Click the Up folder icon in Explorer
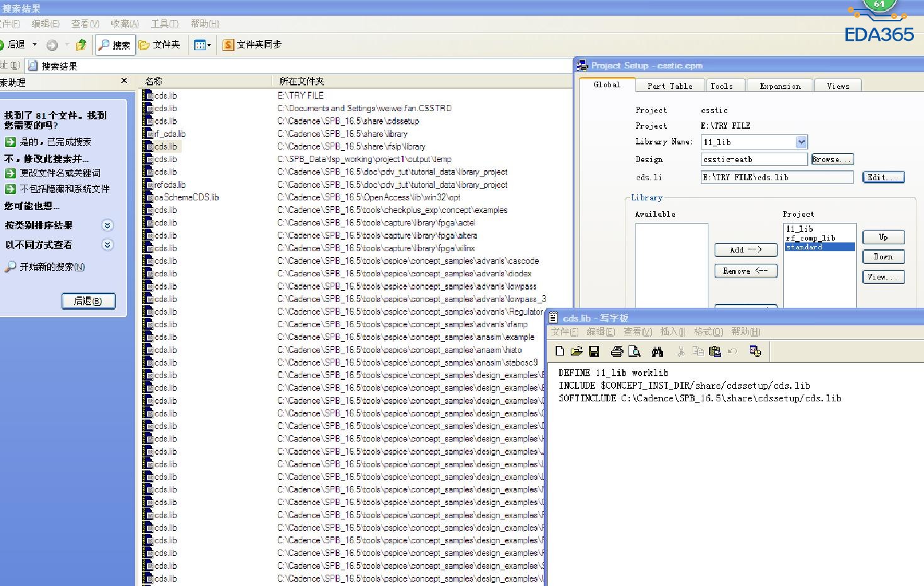This screenshot has height=586, width=924. (80, 45)
